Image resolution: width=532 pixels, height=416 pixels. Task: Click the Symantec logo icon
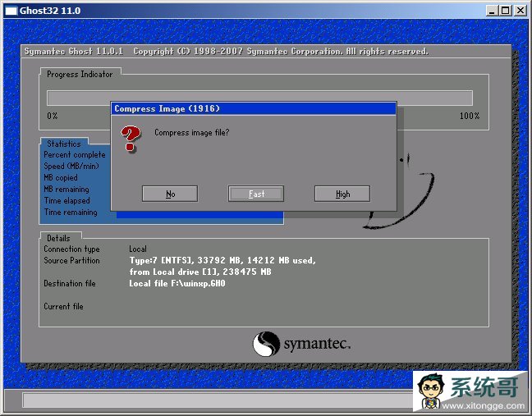tap(266, 344)
